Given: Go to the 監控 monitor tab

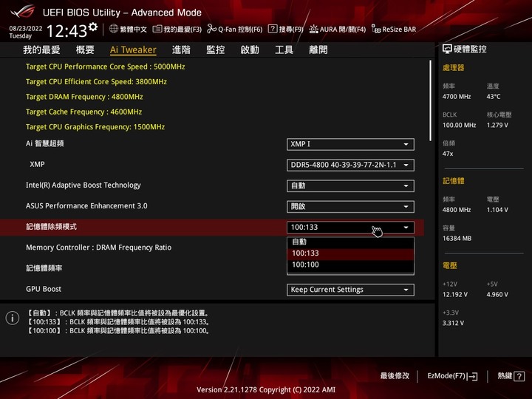Looking at the screenshot, I should (x=216, y=50).
